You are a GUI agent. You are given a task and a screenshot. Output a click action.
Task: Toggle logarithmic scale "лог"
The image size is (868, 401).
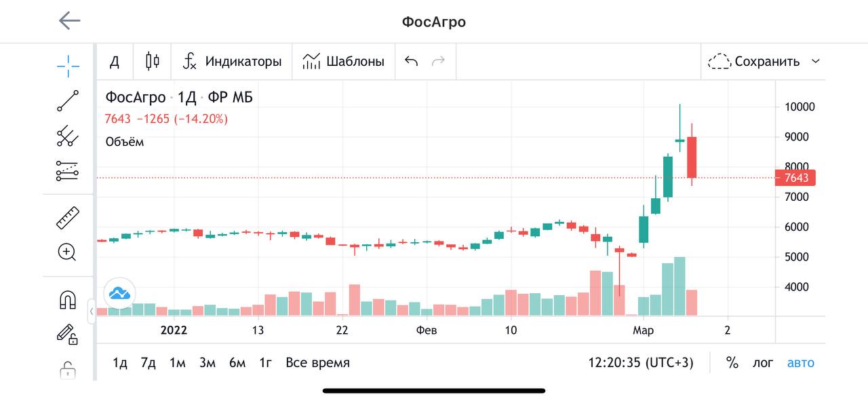click(x=763, y=363)
